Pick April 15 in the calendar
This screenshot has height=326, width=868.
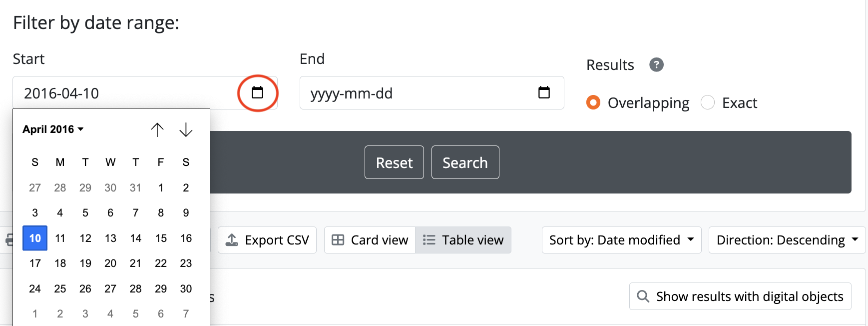(161, 238)
